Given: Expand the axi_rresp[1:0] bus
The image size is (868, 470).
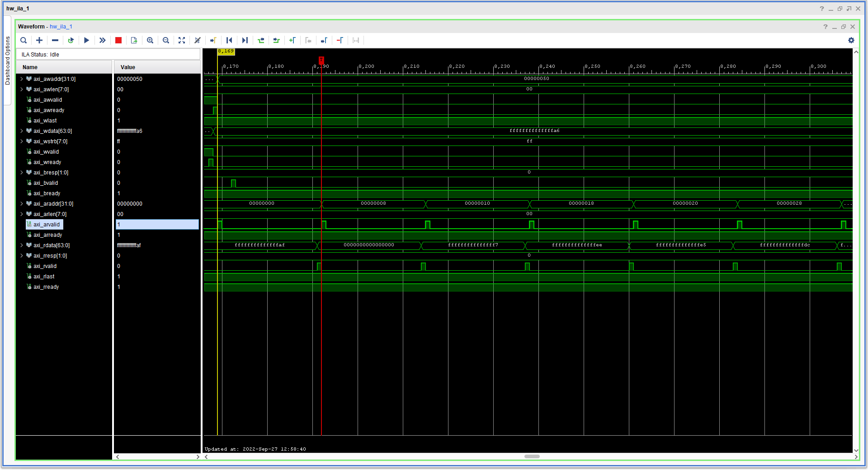Looking at the screenshot, I should coord(21,256).
